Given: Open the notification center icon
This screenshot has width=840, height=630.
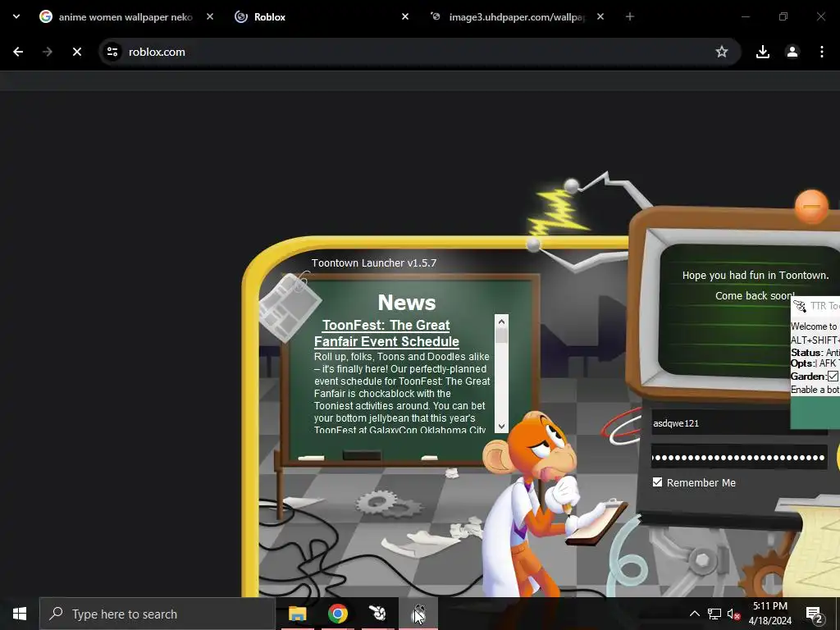Looking at the screenshot, I should (815, 614).
